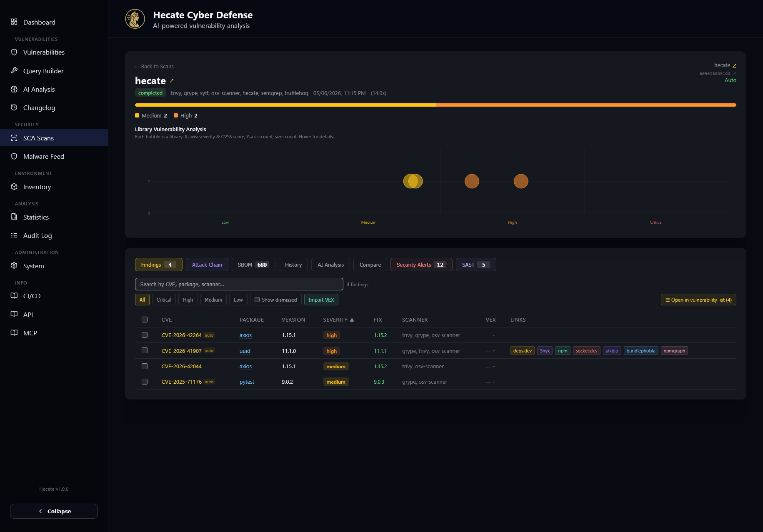763x532 pixels.
Task: Click the SCA Scans scan icon
Action: 14,138
